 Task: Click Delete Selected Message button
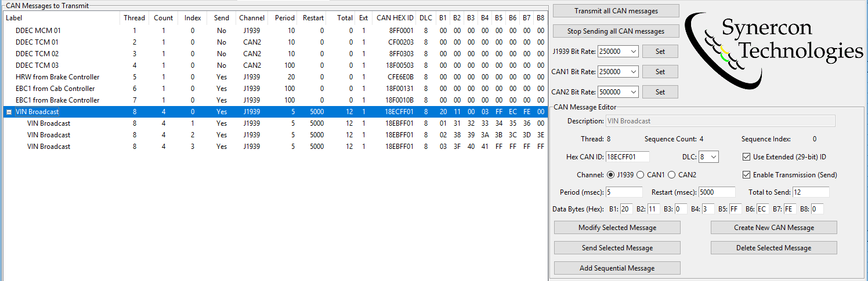click(774, 248)
